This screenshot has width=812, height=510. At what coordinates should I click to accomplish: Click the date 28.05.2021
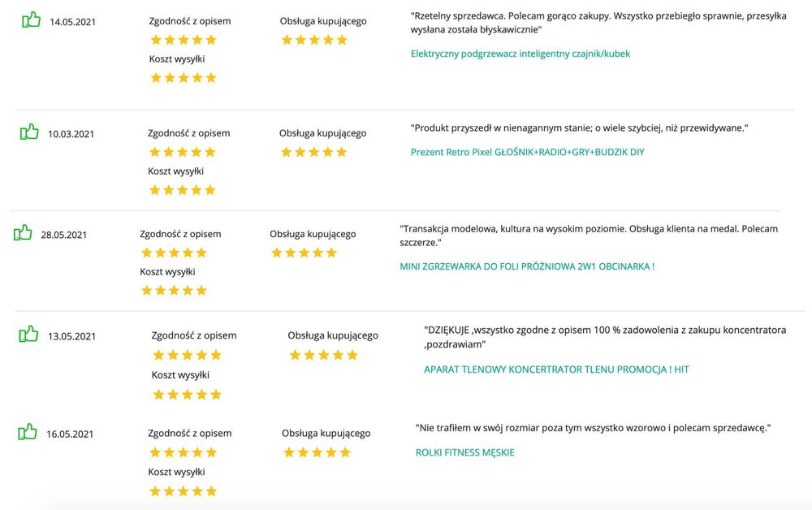64,235
